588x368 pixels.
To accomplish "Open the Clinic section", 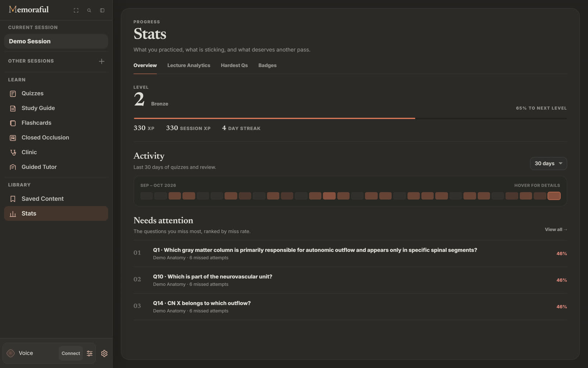I will tap(56, 152).
